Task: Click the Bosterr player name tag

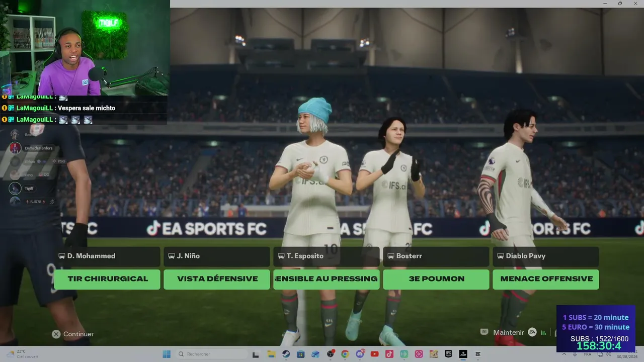Action: tap(436, 256)
